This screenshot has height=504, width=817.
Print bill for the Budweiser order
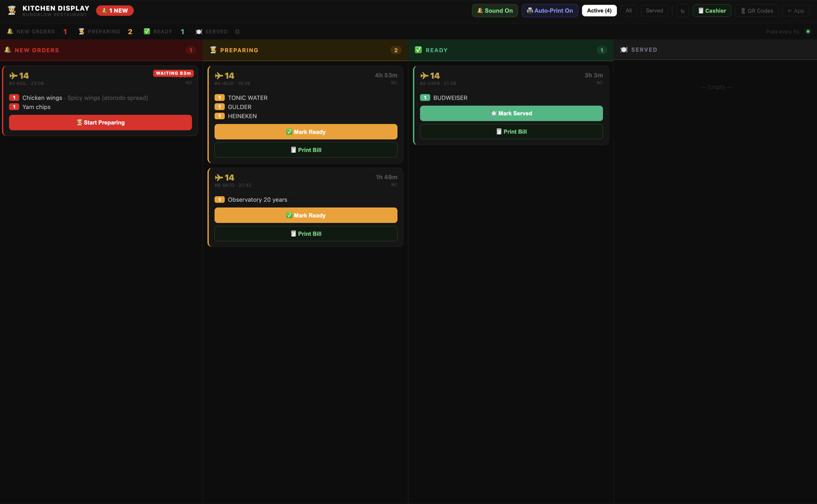pyautogui.click(x=511, y=132)
